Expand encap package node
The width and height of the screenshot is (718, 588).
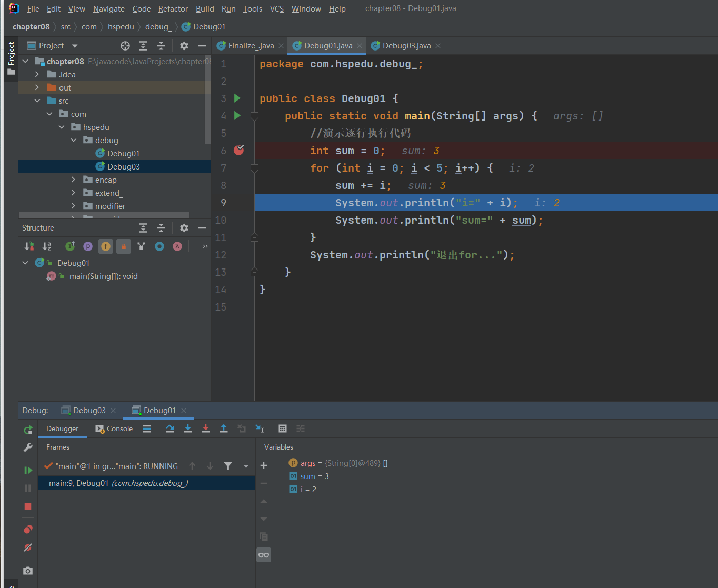click(73, 180)
